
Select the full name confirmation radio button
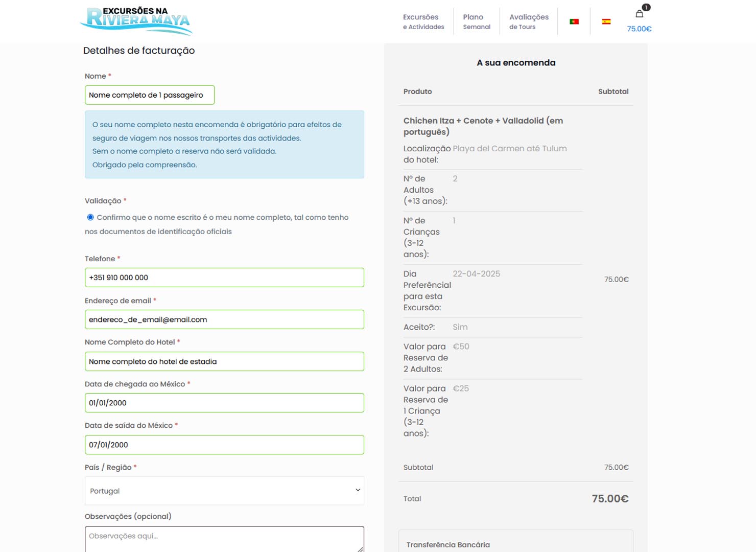click(x=90, y=217)
